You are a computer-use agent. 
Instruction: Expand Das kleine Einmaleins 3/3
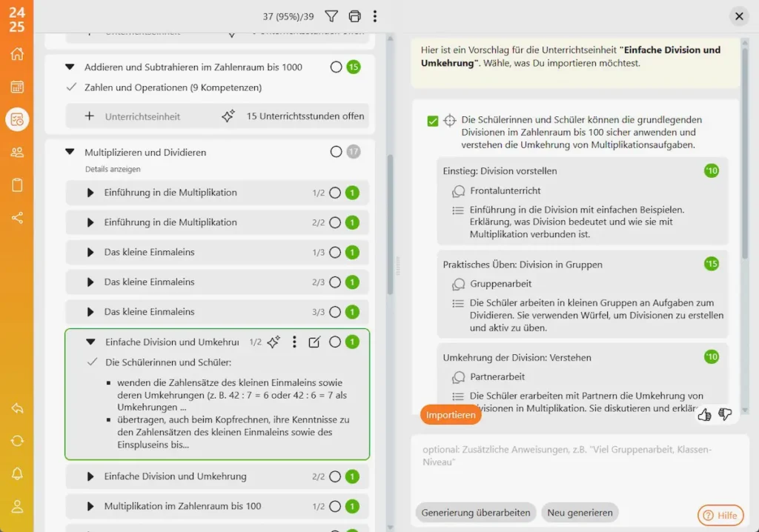90,312
